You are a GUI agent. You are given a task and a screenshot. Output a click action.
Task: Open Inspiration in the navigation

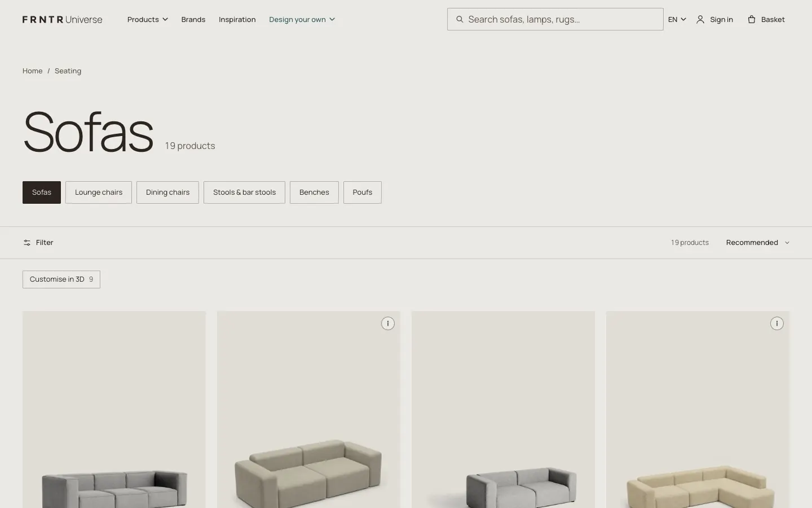click(x=237, y=19)
